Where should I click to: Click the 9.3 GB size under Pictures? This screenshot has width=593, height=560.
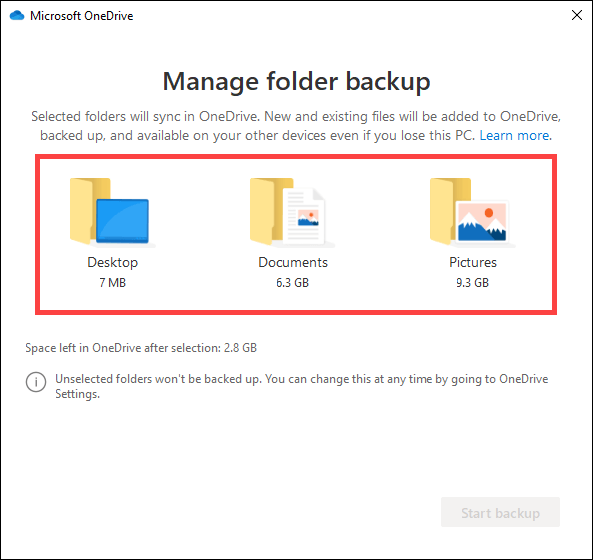point(472,283)
